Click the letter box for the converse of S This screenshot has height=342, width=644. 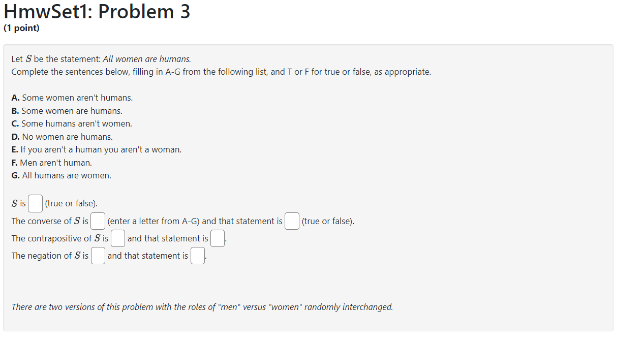click(97, 221)
